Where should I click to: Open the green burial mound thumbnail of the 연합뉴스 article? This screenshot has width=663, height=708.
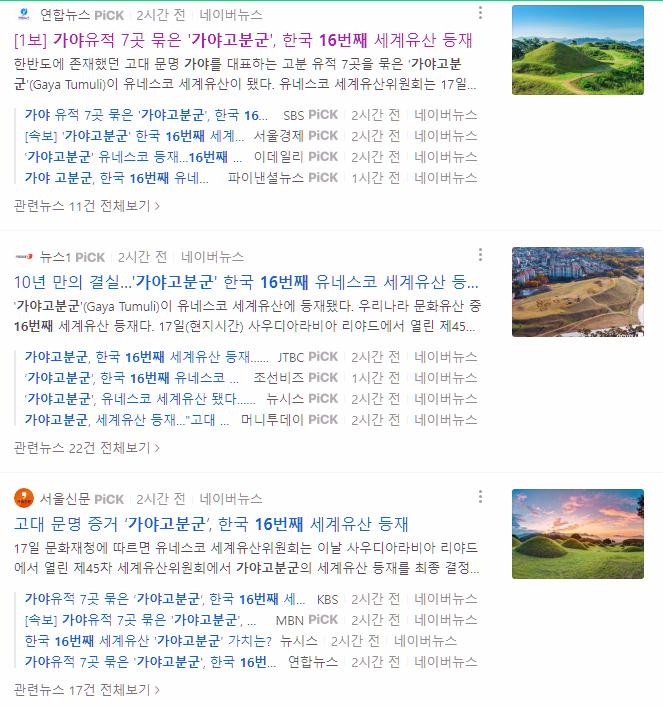(x=578, y=50)
